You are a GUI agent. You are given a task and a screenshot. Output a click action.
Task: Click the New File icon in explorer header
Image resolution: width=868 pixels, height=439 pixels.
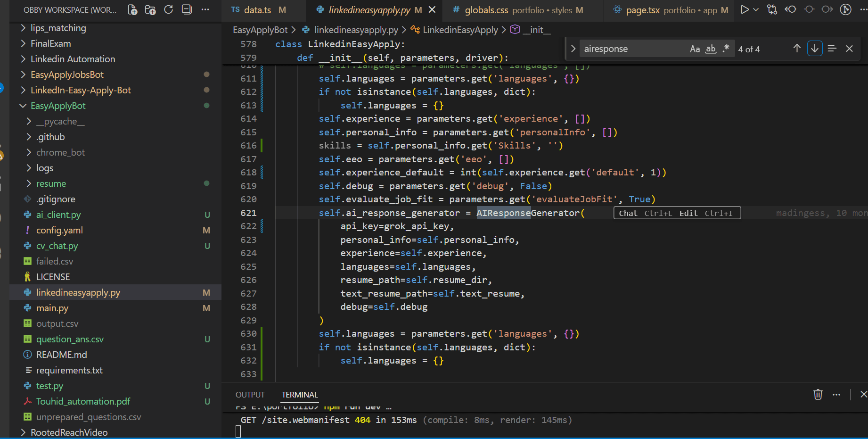click(x=132, y=10)
